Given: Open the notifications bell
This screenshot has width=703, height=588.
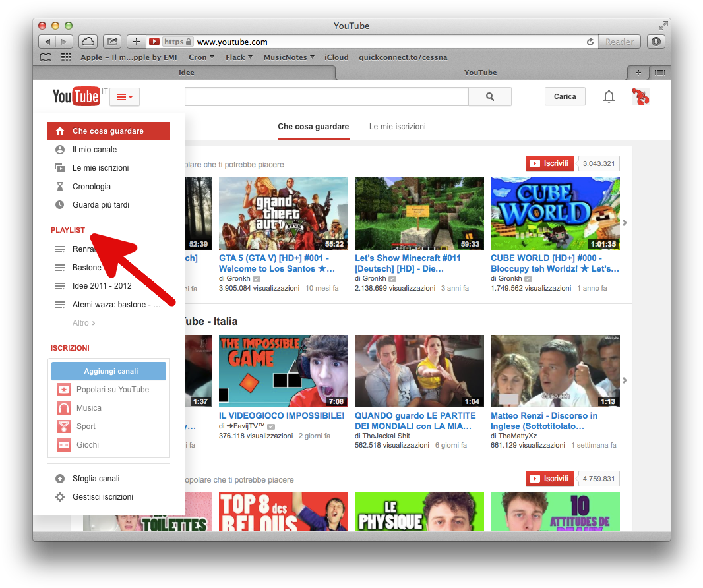Looking at the screenshot, I should (x=609, y=97).
